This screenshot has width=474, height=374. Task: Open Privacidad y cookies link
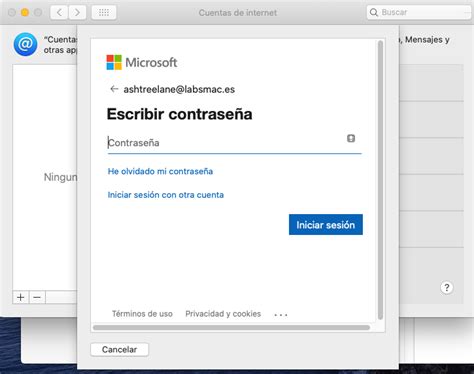pyautogui.click(x=223, y=314)
